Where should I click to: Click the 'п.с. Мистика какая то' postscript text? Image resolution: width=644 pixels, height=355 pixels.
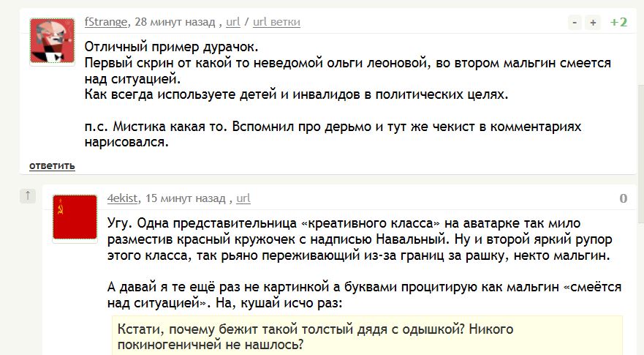[x=333, y=134]
